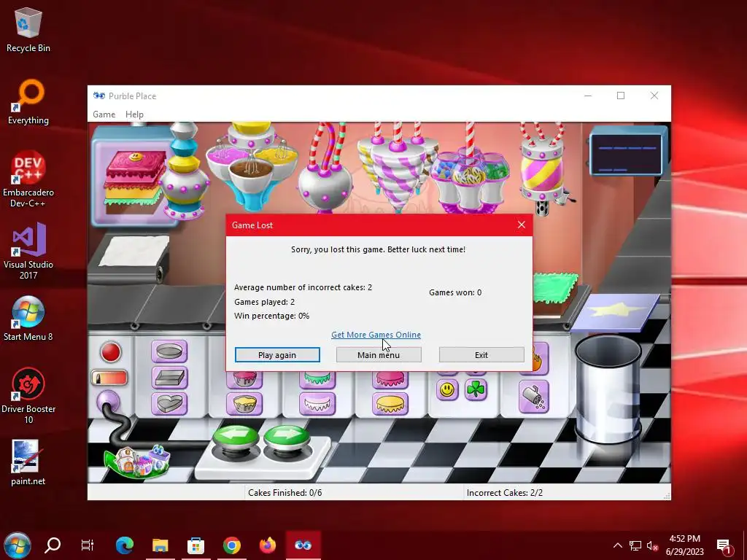Push the green right arrow conveyor button

coord(287,437)
